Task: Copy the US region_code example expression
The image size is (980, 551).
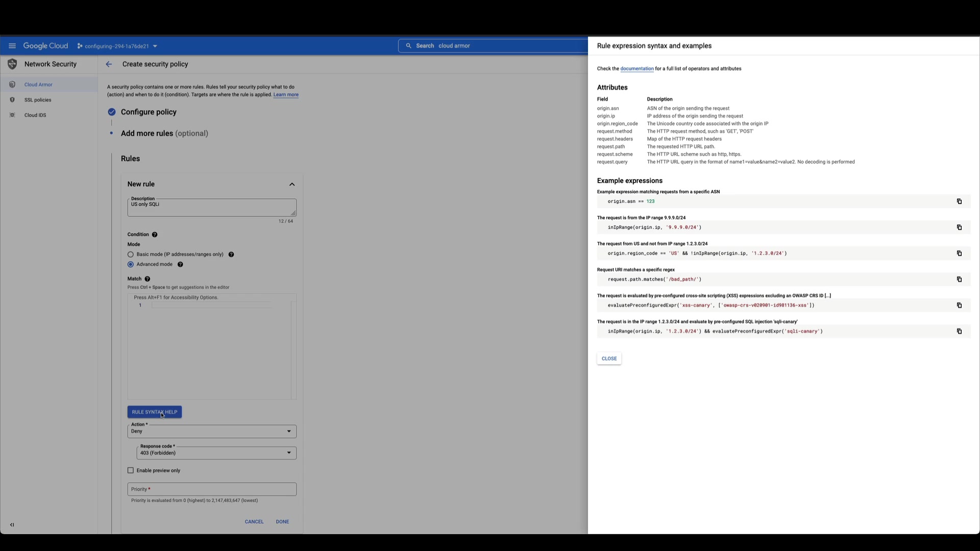Action: click(959, 254)
